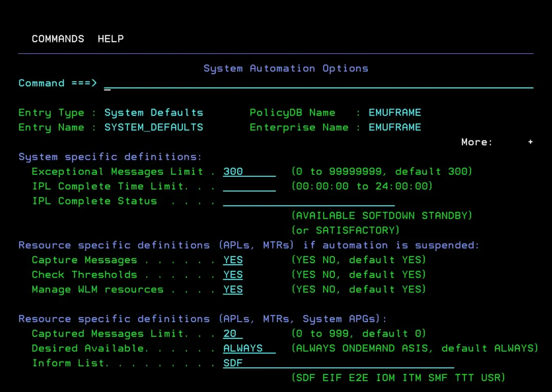This screenshot has height=392, width=552.
Task: Click the hint (0 to 99999999, default 300)
Action: coord(382,172)
